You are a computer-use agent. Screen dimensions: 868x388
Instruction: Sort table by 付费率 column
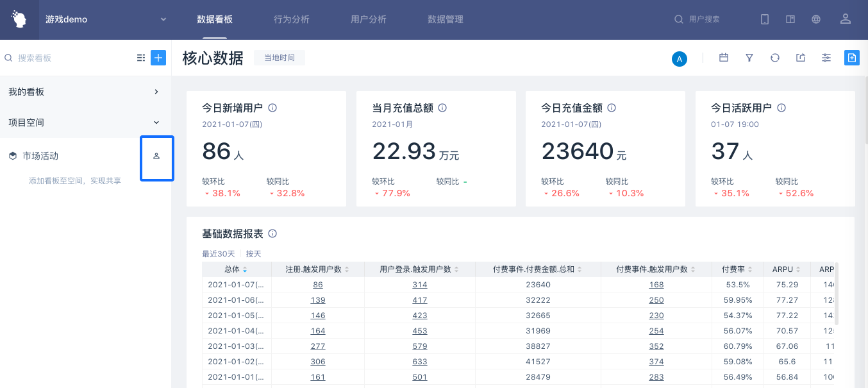pyautogui.click(x=737, y=269)
